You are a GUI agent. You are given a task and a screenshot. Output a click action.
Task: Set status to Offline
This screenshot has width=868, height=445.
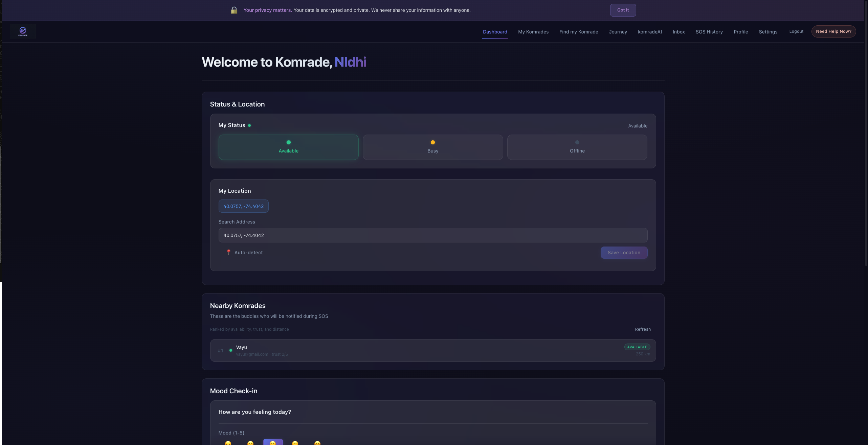577,147
